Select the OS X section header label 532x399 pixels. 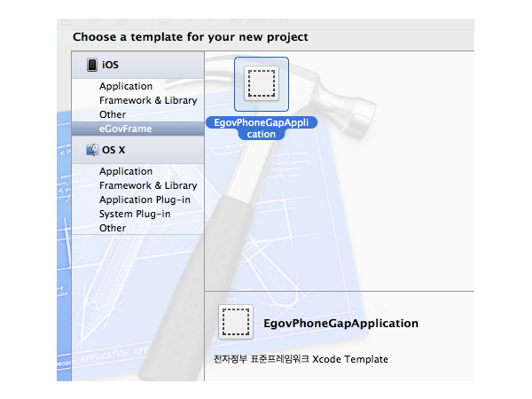115,150
